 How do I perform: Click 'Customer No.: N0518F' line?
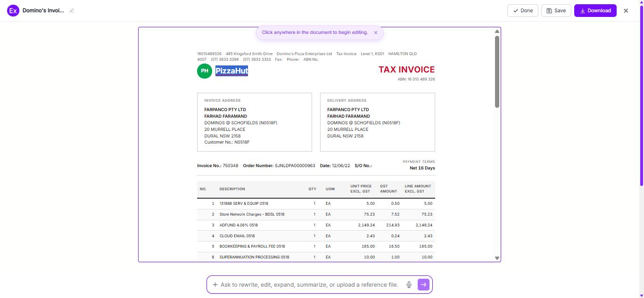(227, 142)
